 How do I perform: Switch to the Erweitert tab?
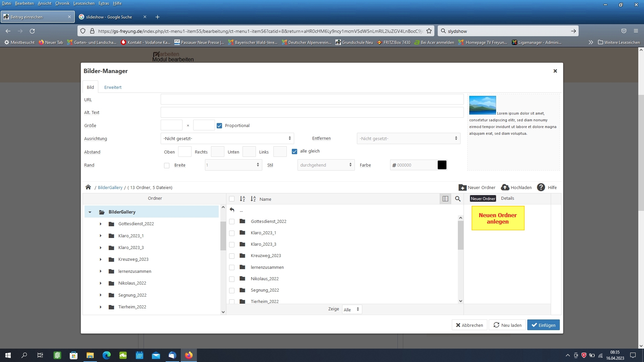click(x=113, y=87)
